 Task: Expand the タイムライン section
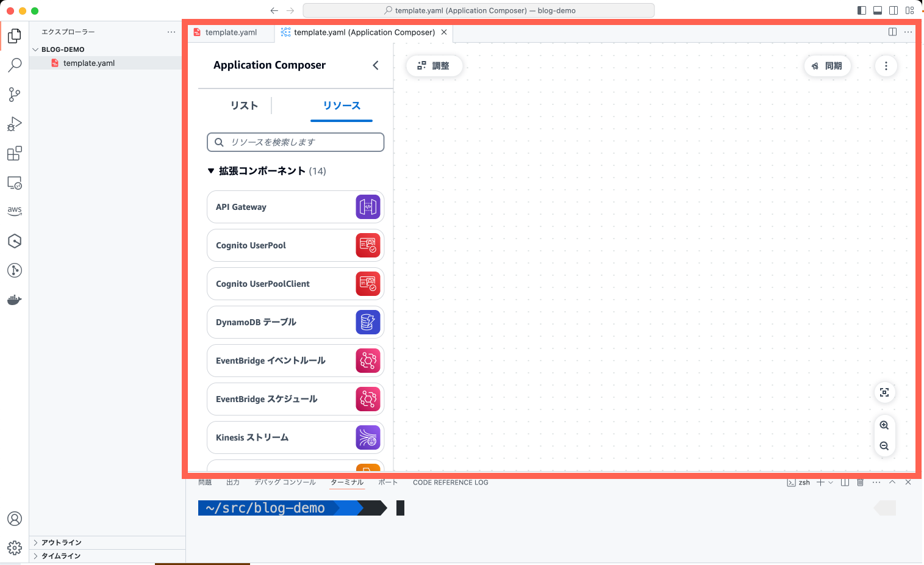point(107,556)
